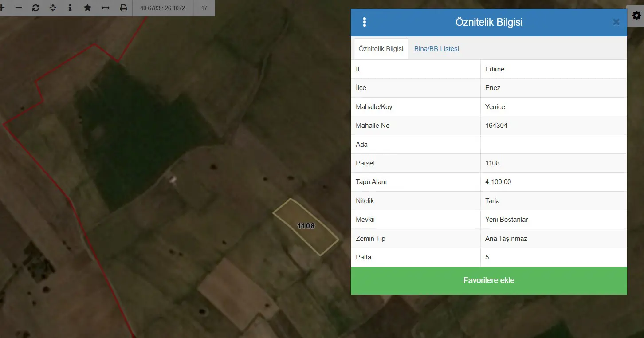Switch to the Öznitelik Bilgisi tab
The width and height of the screenshot is (644, 338).
tap(381, 49)
